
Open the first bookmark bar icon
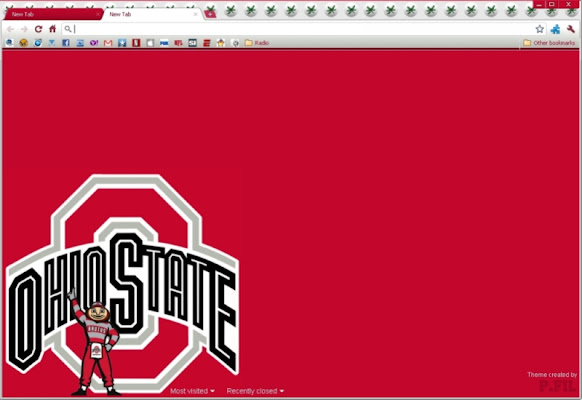click(x=10, y=43)
